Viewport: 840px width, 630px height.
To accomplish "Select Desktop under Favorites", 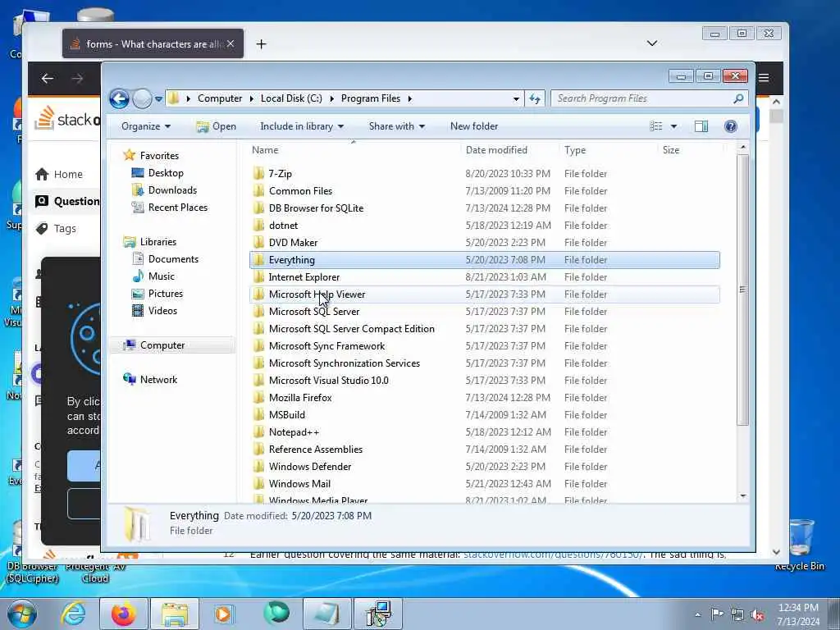I will click(166, 173).
